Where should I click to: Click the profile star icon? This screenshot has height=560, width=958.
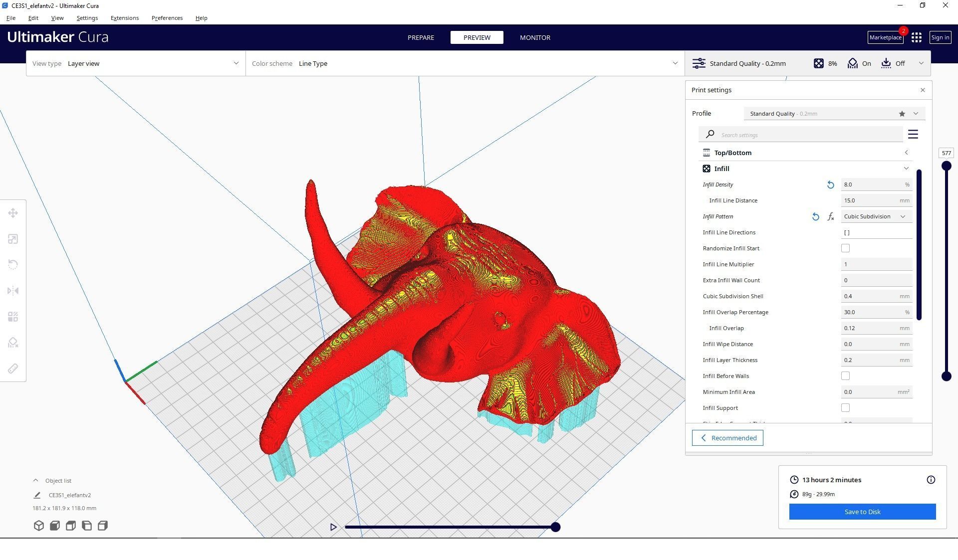902,114
